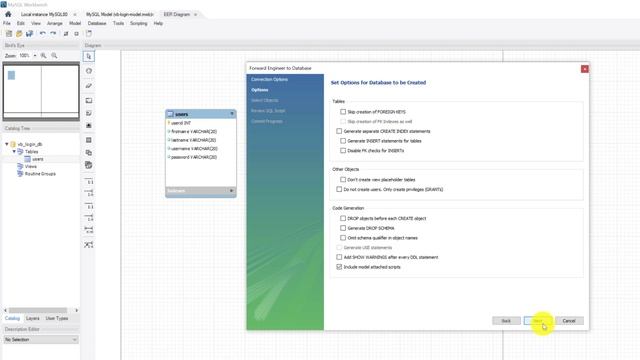Image resolution: width=640 pixels, height=360 pixels.
Task: Click the undo arrow icon
Action: pyautogui.click(x=42, y=33)
